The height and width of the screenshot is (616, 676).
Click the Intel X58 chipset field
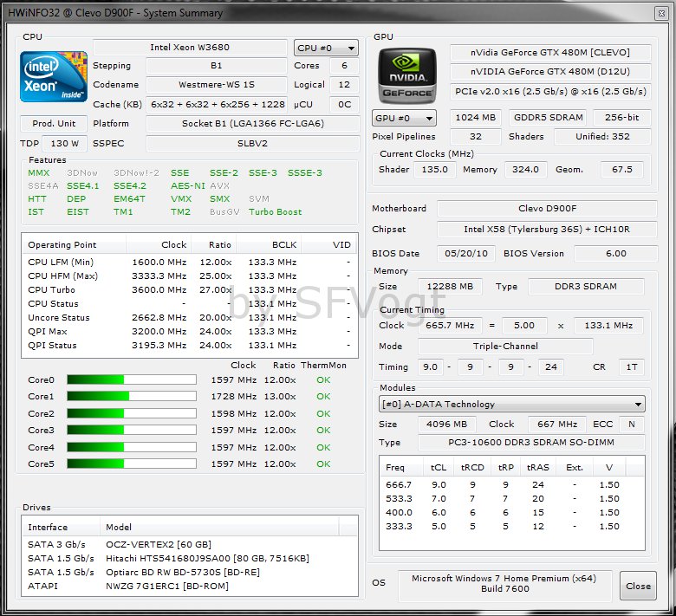547,229
